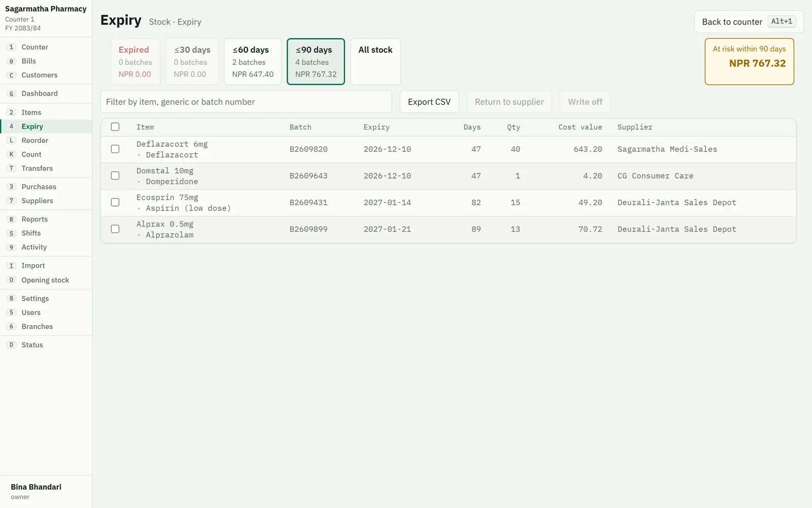Open Reorder in the sidebar
The height and width of the screenshot is (508, 812).
coord(46,140)
